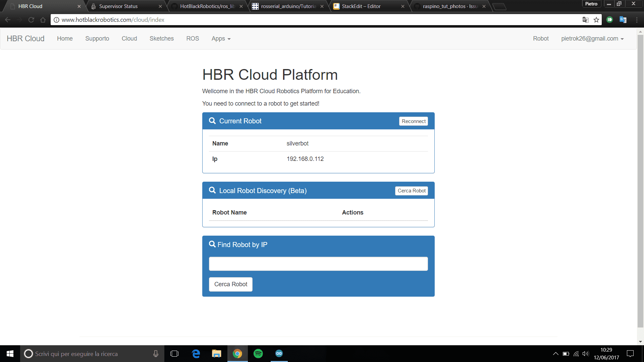Open Spotify from the taskbar

[258, 354]
